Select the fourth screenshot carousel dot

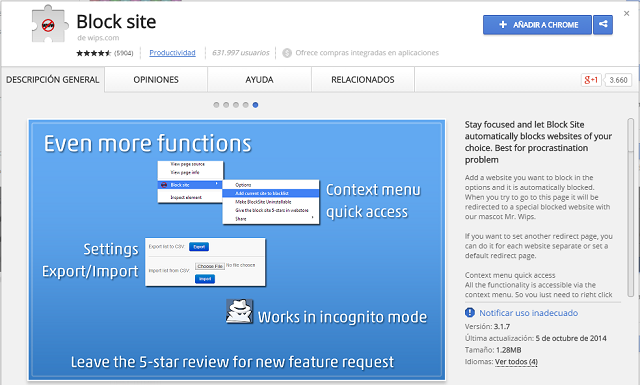click(x=246, y=105)
